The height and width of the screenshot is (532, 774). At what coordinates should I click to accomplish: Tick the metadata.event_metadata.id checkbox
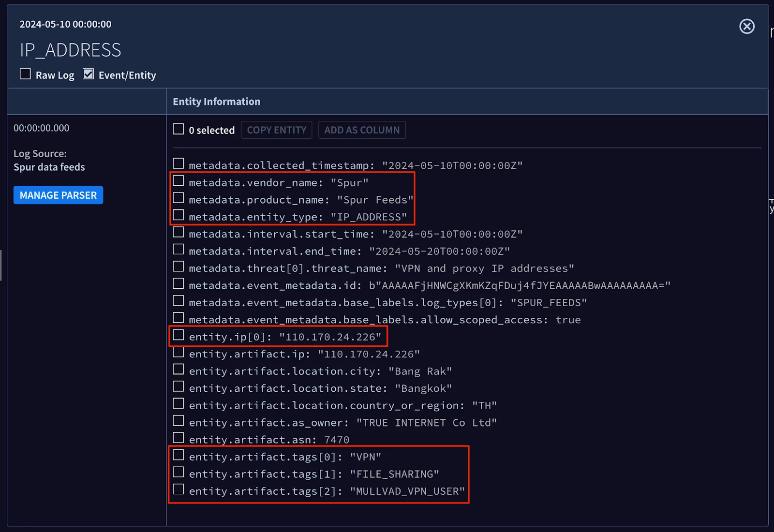pyautogui.click(x=179, y=284)
